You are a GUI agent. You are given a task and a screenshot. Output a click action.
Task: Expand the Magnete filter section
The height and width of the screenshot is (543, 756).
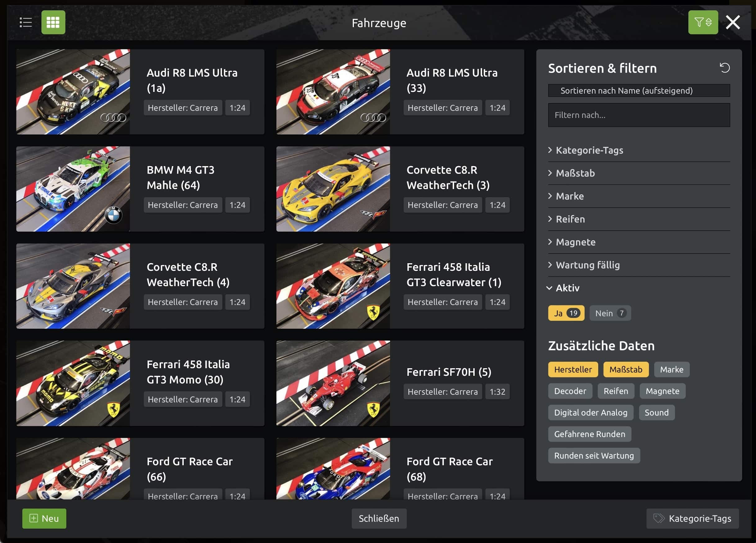(x=639, y=242)
